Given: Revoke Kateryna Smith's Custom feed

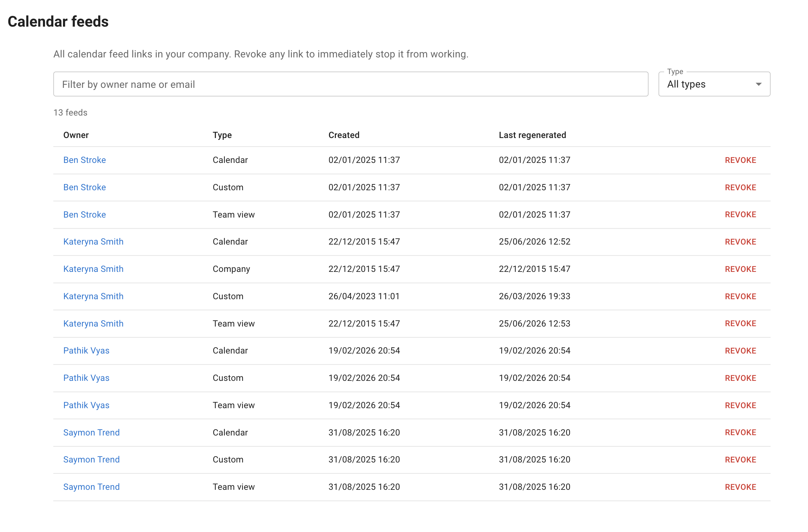Looking at the screenshot, I should tap(741, 296).
